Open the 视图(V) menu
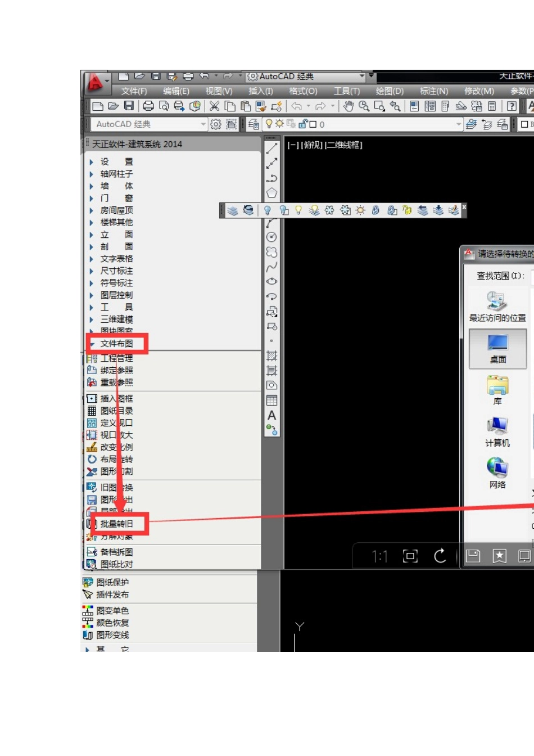534x756 pixels. point(219,91)
